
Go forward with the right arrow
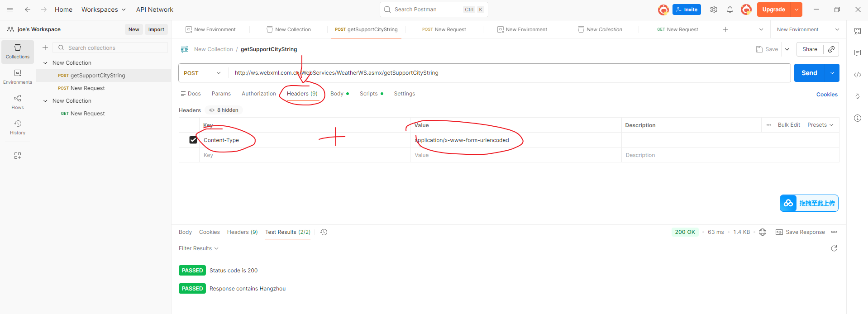click(x=44, y=10)
